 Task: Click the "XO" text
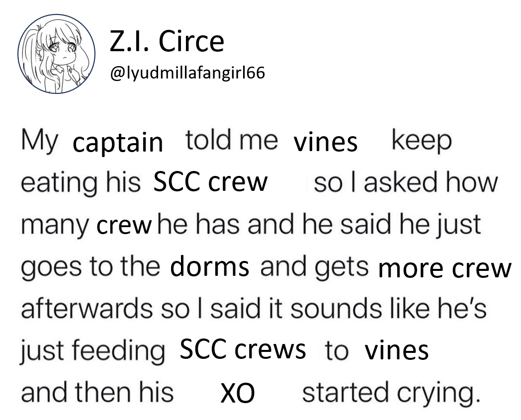coord(238,393)
